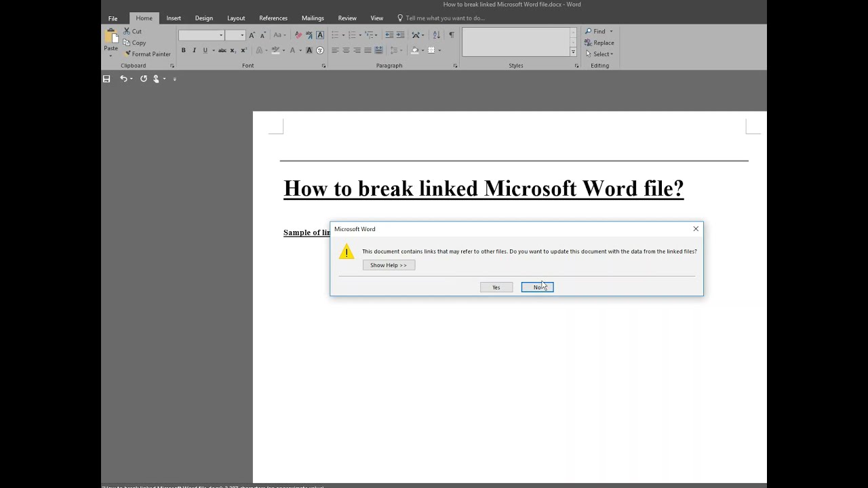Click Replace in Editing group
Image resolution: width=868 pixels, height=488 pixels.
[599, 43]
